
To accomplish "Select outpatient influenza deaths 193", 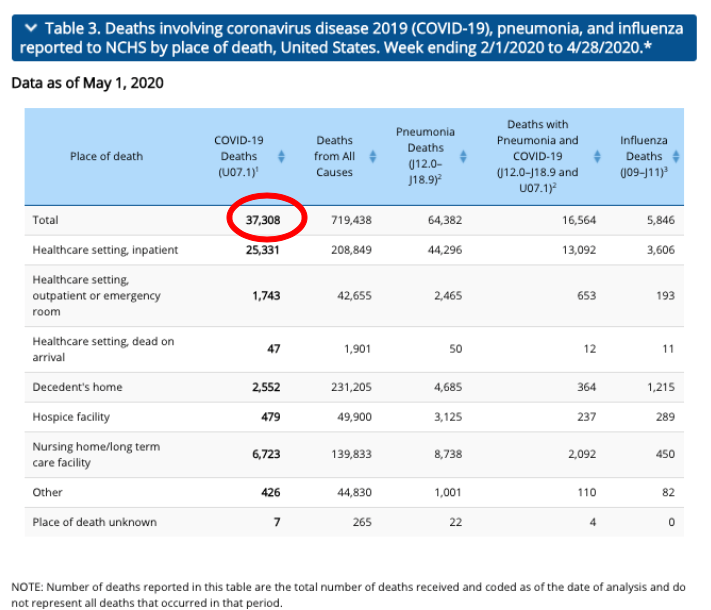I will click(x=665, y=296).
